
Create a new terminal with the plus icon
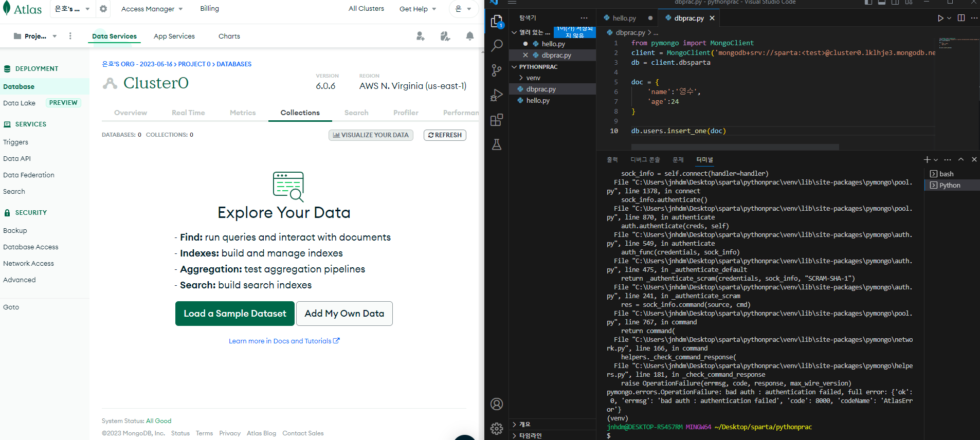pos(927,160)
